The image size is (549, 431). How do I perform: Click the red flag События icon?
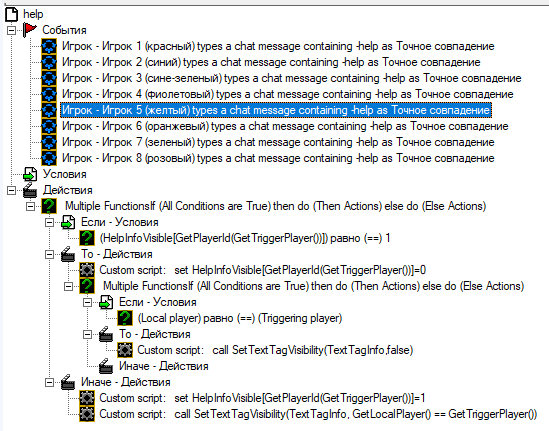(30, 30)
